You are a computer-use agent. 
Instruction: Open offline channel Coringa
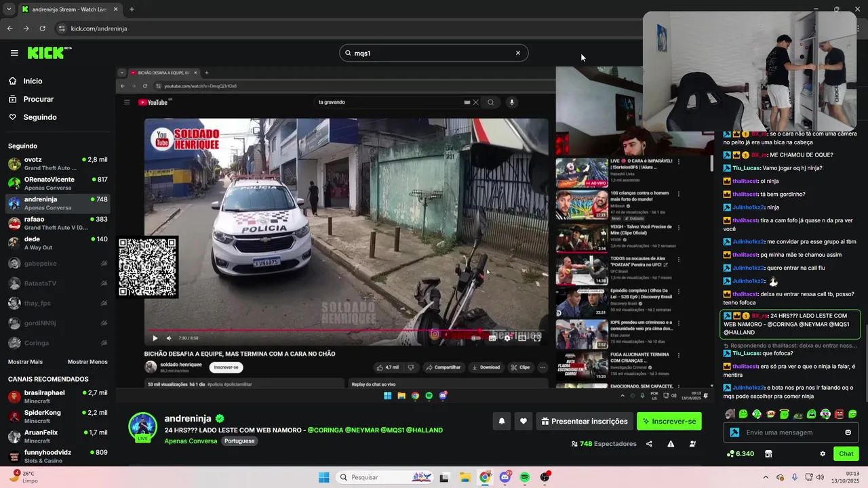pyautogui.click(x=58, y=343)
